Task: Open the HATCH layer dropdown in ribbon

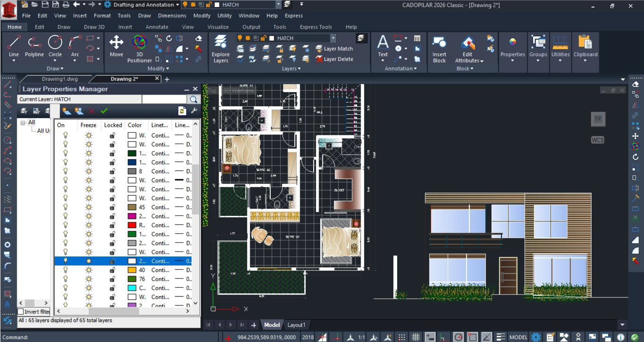Action: [x=333, y=38]
